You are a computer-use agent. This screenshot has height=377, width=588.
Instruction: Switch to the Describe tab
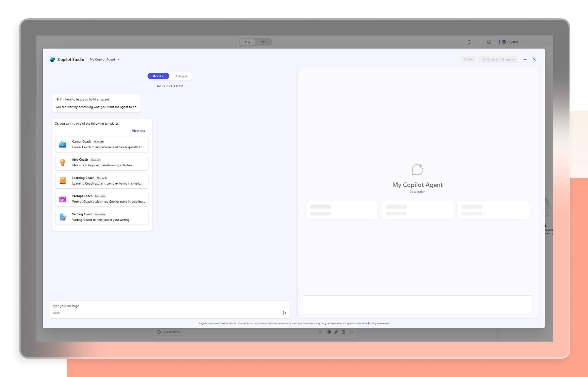pos(158,76)
